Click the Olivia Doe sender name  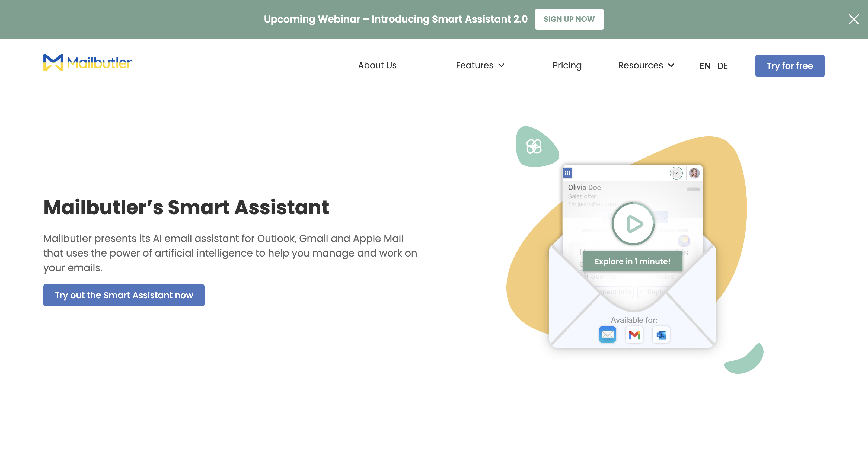click(x=584, y=187)
